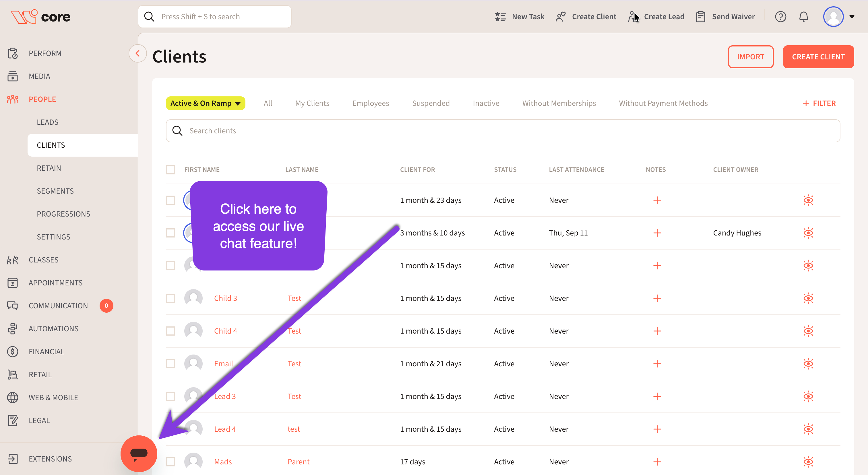Screen dimensions: 868x475
Task: Expand the Active & On Ramp dropdown
Action: (205, 103)
